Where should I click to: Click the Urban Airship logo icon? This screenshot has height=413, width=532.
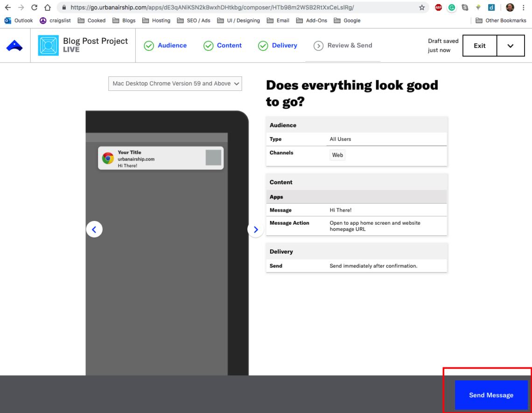point(14,45)
